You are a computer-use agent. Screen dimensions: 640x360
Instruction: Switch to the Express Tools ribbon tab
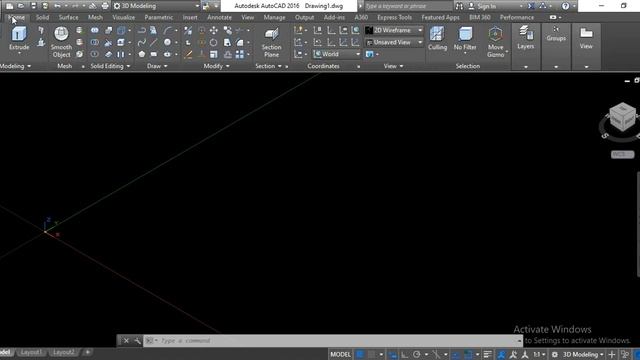pos(394,17)
